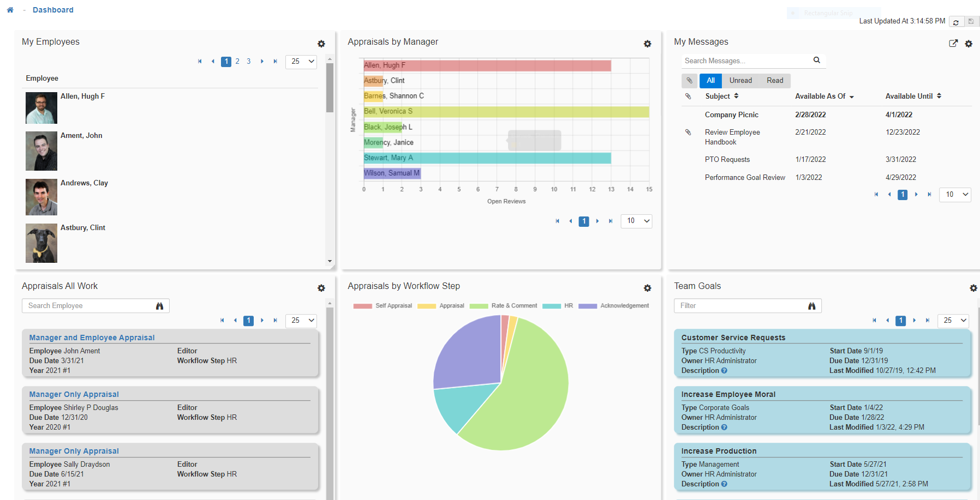This screenshot has width=980, height=500.
Task: Go to page 2 of My Employees
Action: (x=237, y=62)
